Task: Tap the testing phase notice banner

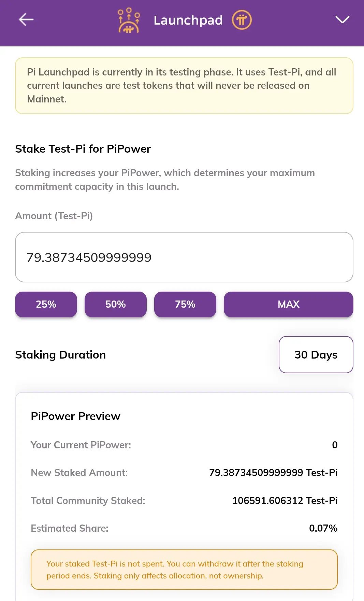Action: 184,86
